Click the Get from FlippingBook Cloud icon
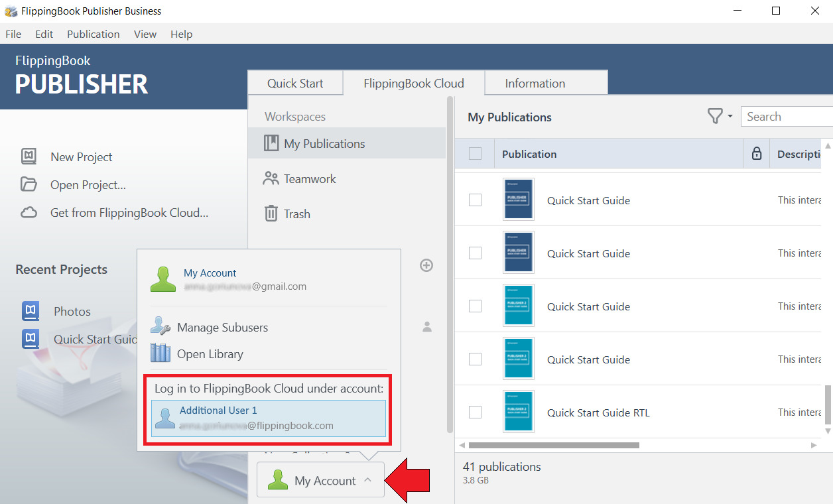The height and width of the screenshot is (504, 833). [x=29, y=212]
